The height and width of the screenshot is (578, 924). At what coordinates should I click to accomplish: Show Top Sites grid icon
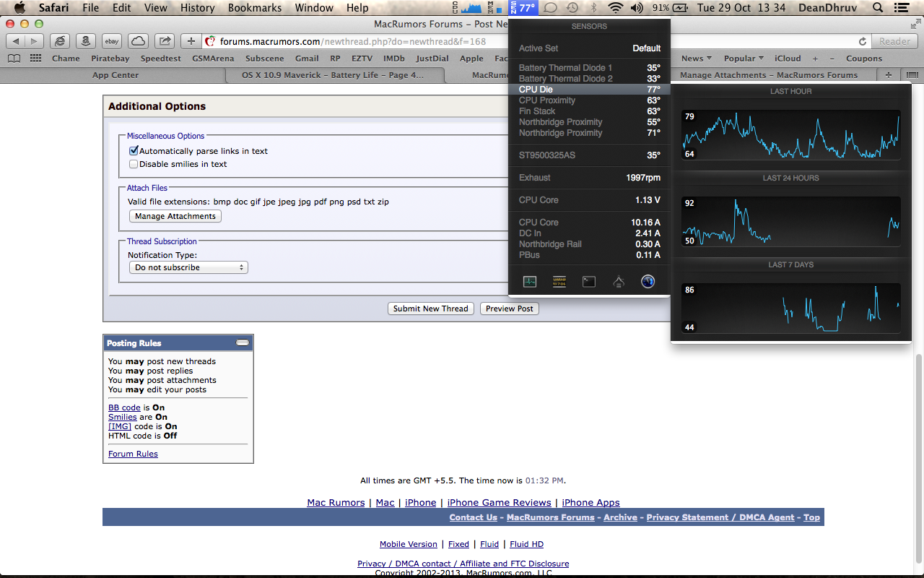point(36,59)
